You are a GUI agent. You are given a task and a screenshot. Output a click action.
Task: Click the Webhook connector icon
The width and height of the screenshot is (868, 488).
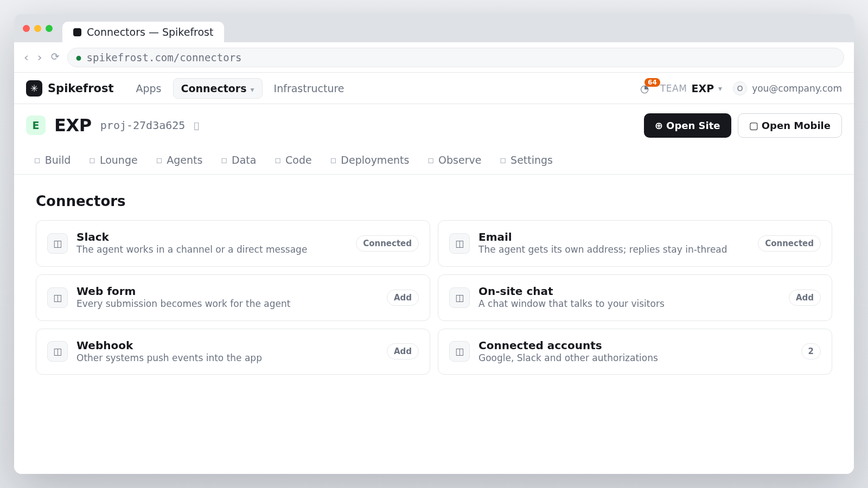click(x=58, y=351)
